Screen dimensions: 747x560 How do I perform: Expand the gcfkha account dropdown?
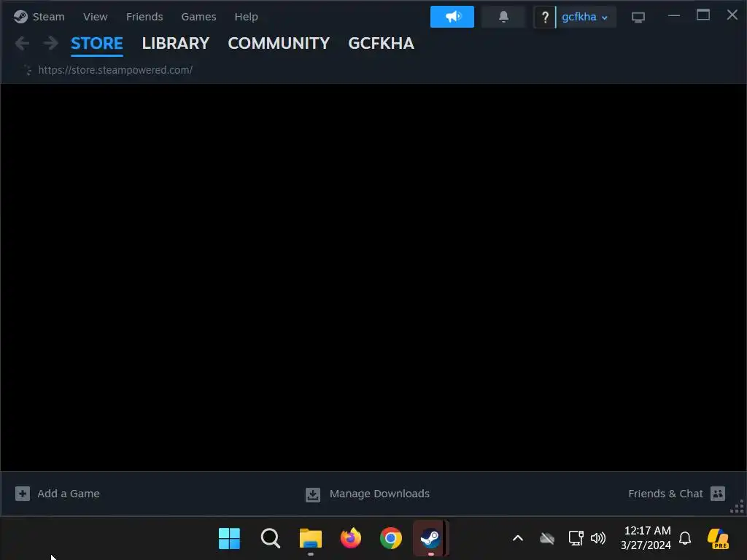(x=586, y=17)
